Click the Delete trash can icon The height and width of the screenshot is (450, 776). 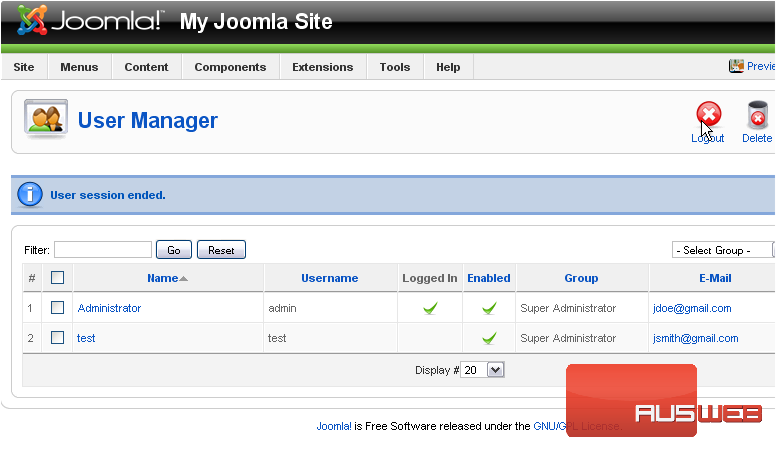click(x=757, y=115)
